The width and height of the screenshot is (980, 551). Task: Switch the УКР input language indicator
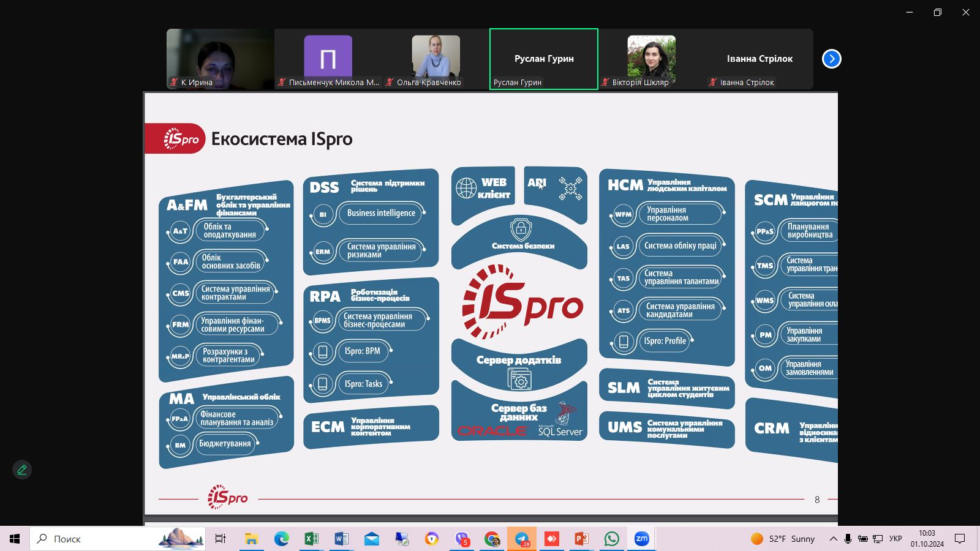pyautogui.click(x=895, y=539)
